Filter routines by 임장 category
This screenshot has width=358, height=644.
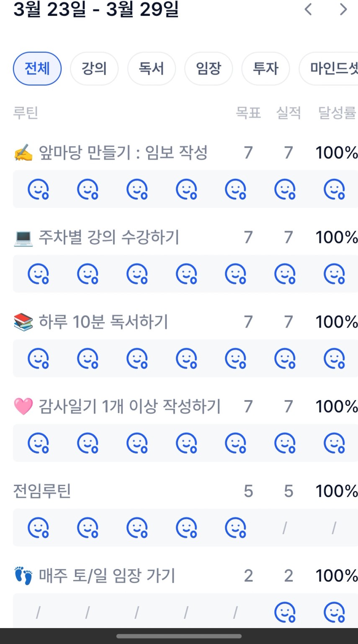209,68
